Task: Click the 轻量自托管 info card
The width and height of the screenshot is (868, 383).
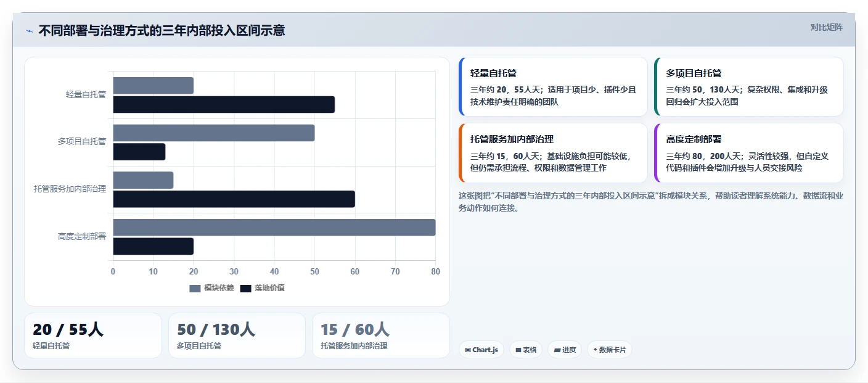Action: tap(553, 87)
